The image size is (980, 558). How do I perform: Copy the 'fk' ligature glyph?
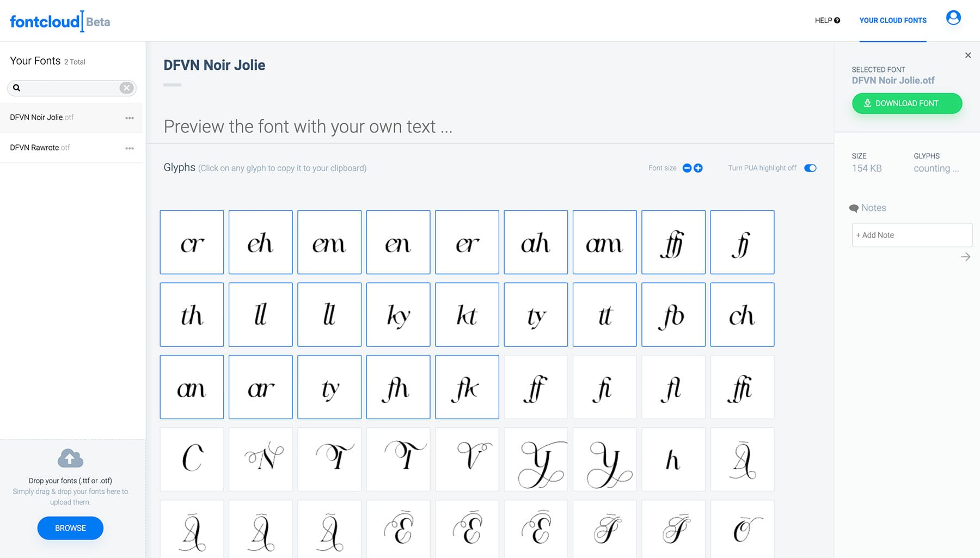pos(467,387)
